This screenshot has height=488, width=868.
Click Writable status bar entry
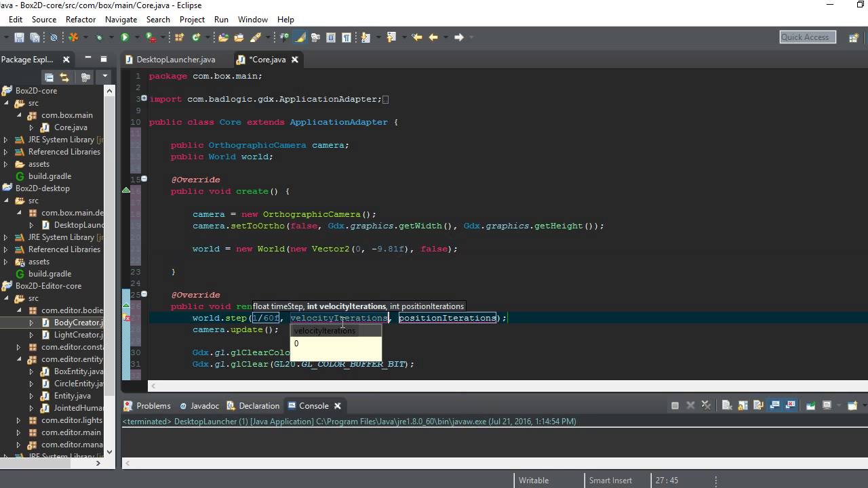(534, 480)
